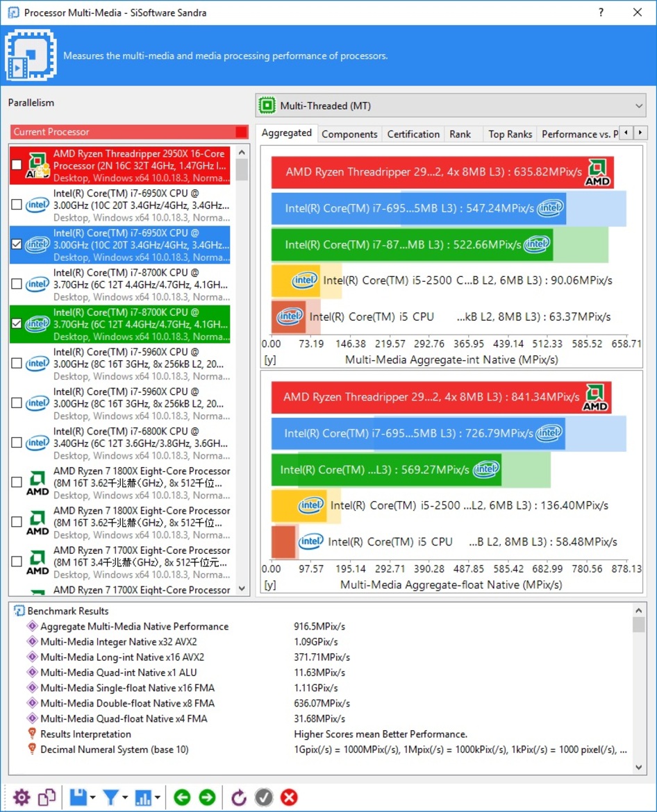This screenshot has width=657, height=812.
Task: Click the red X cancel icon
Action: pos(289,797)
